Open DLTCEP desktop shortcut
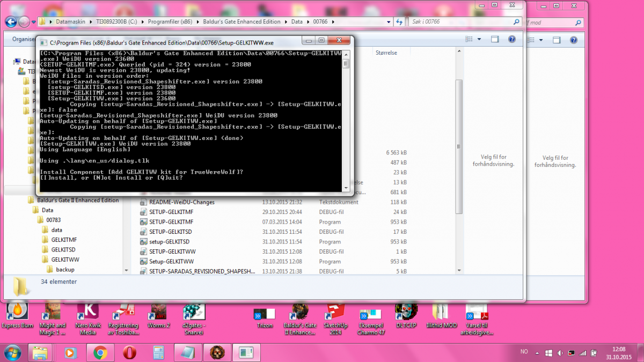Image resolution: width=644 pixels, height=362 pixels. pos(406,315)
